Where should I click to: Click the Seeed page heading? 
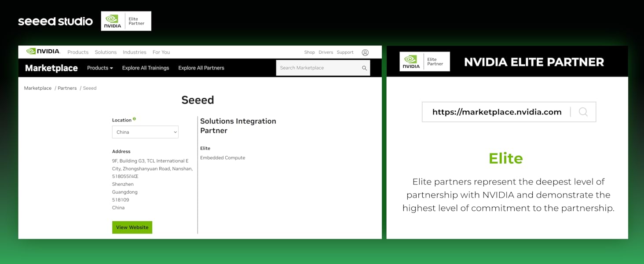pos(198,100)
